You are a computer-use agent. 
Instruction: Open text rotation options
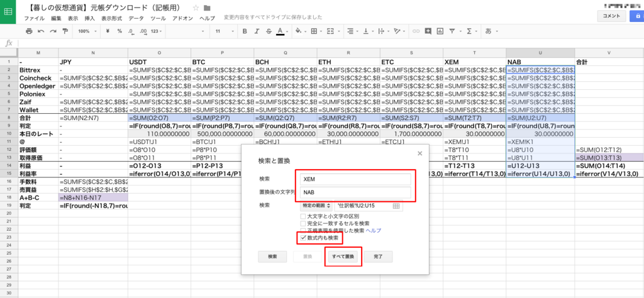(x=398, y=31)
